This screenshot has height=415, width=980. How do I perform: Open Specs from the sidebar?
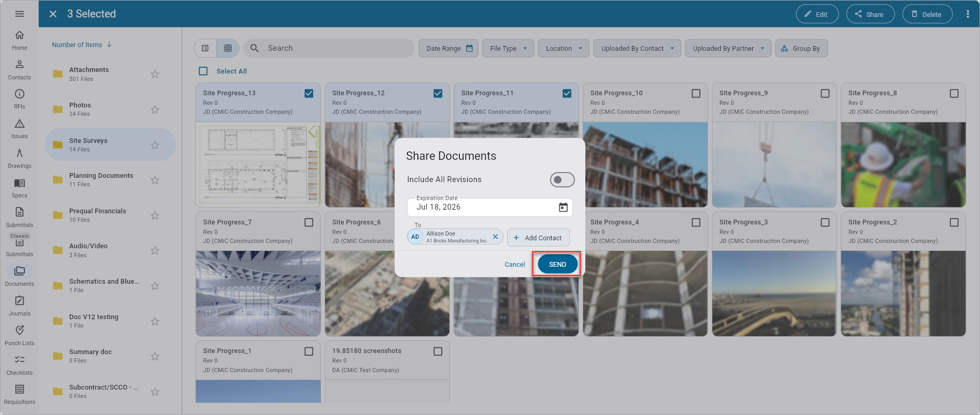click(20, 188)
